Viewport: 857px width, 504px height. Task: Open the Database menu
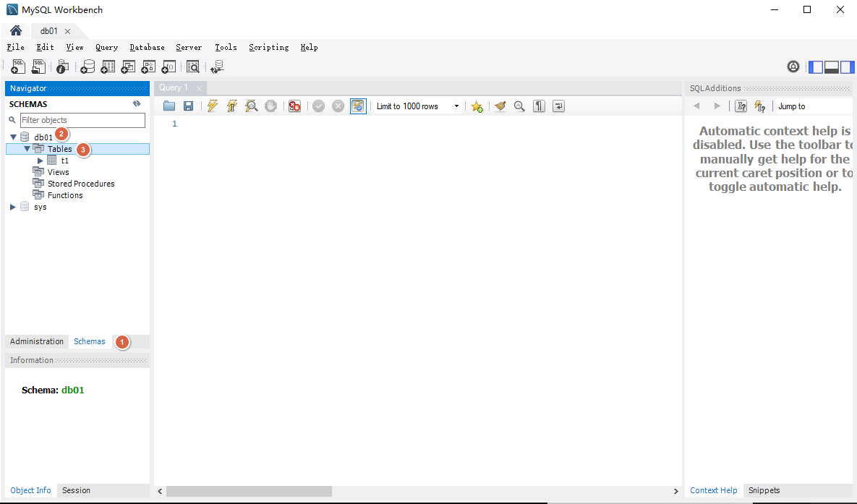pyautogui.click(x=147, y=47)
